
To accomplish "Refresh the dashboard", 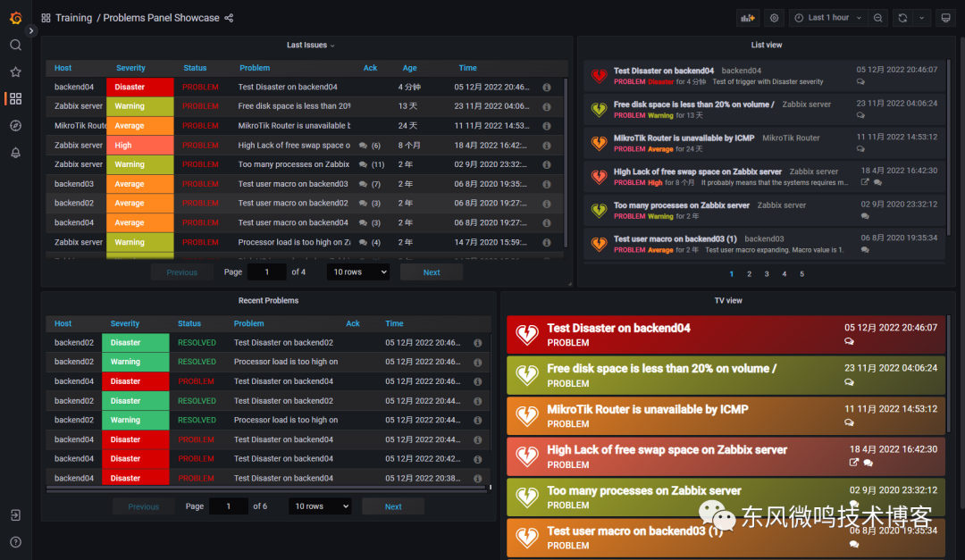I will pos(902,18).
